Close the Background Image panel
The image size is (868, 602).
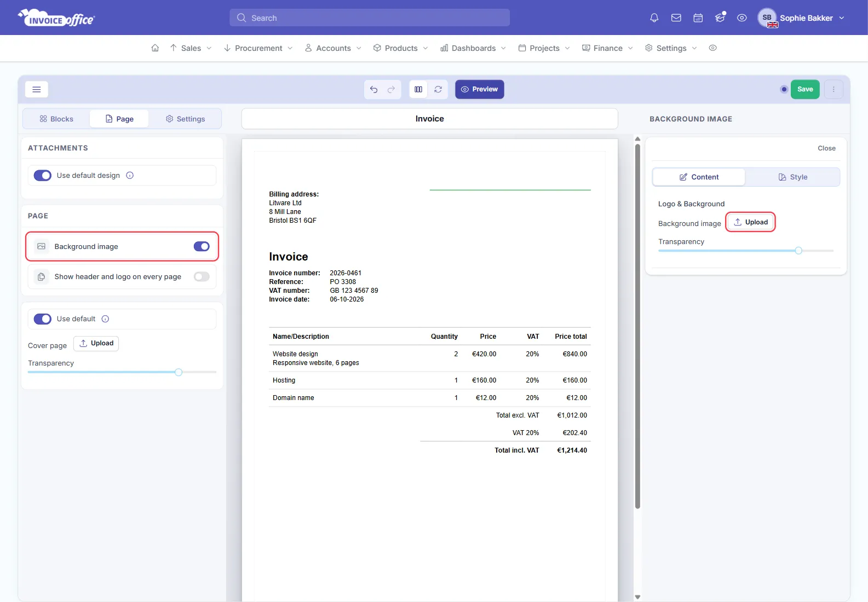[826, 148]
